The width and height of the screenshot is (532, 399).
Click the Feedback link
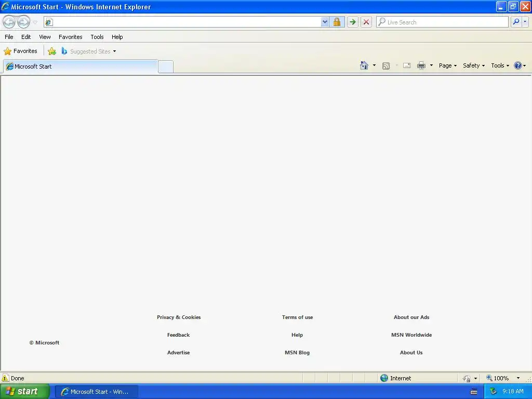[179, 335]
